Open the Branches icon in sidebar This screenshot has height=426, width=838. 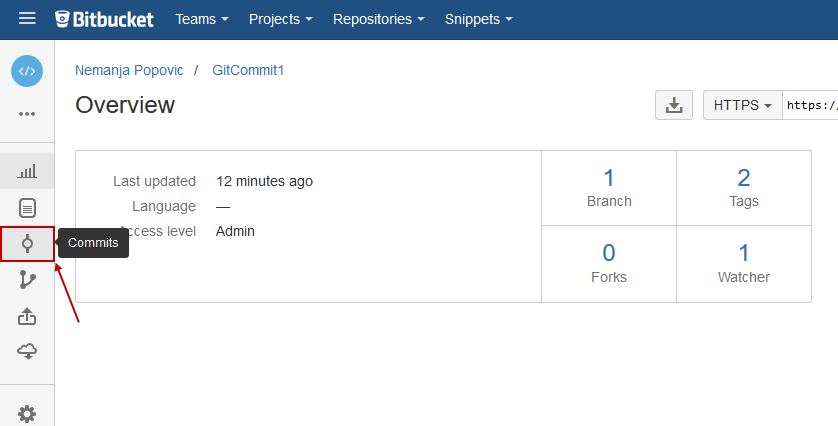click(x=27, y=280)
